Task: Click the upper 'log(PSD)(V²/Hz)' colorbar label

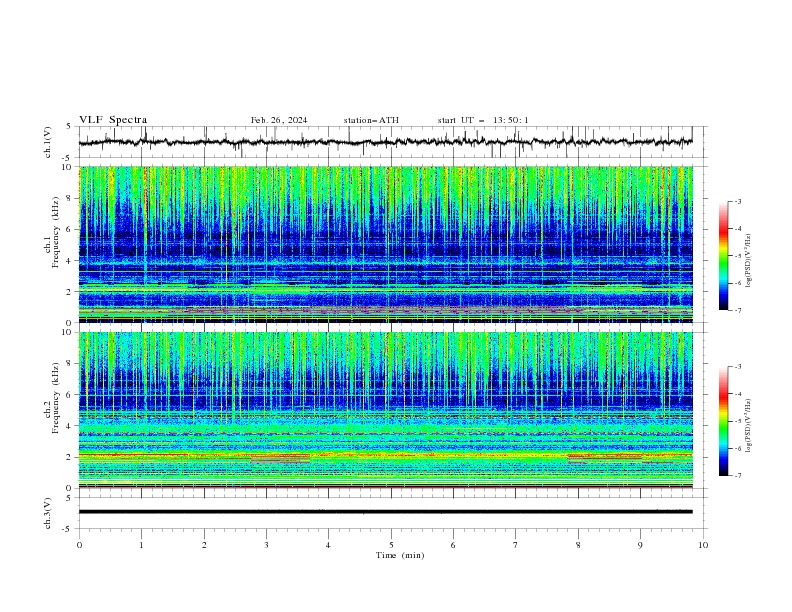Action: tap(749, 261)
